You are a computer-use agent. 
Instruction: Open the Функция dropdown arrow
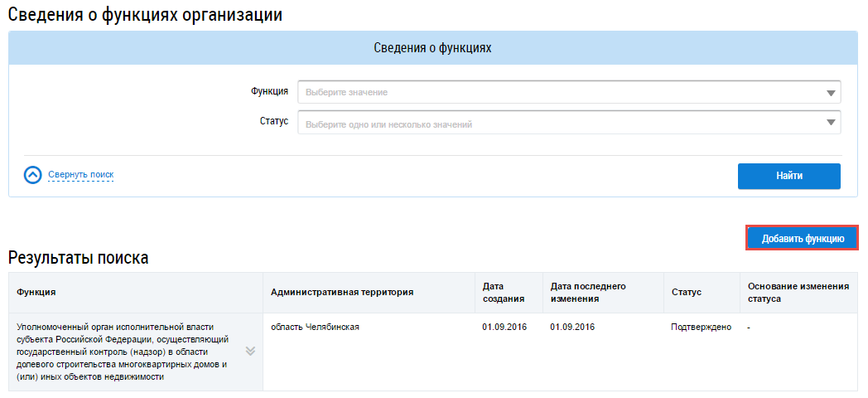point(831,93)
